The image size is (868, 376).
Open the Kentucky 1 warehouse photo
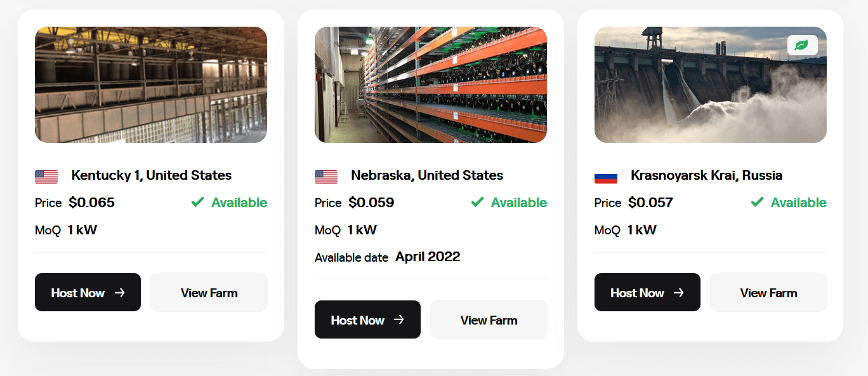151,84
